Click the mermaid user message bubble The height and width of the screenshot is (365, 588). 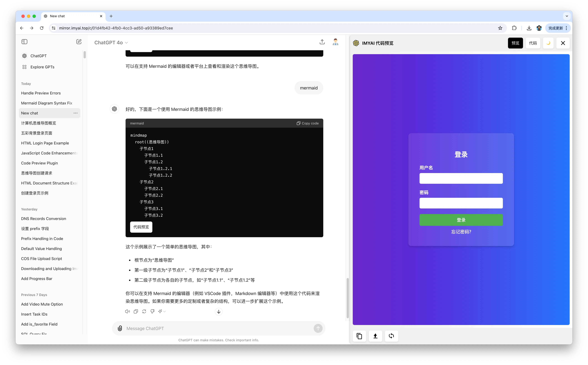309,88
